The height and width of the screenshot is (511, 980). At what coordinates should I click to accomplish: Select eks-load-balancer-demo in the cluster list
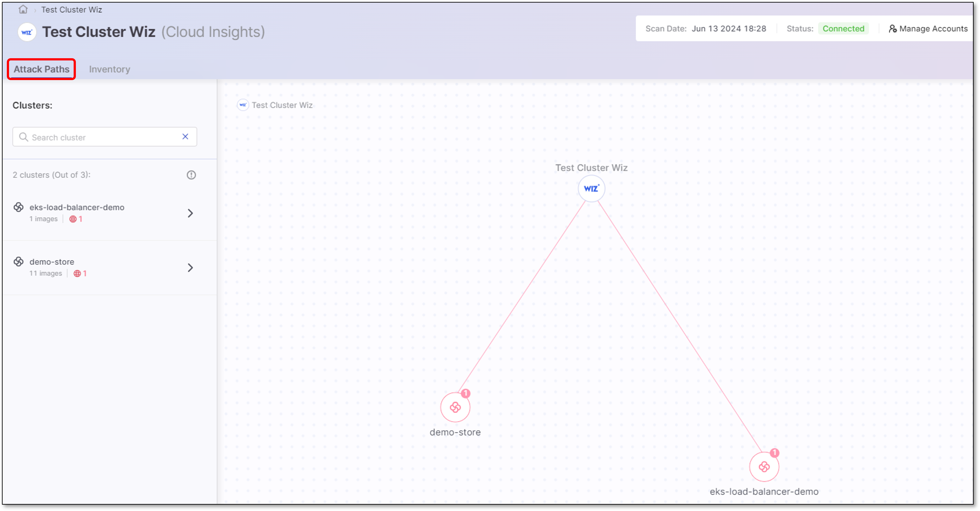pos(77,207)
